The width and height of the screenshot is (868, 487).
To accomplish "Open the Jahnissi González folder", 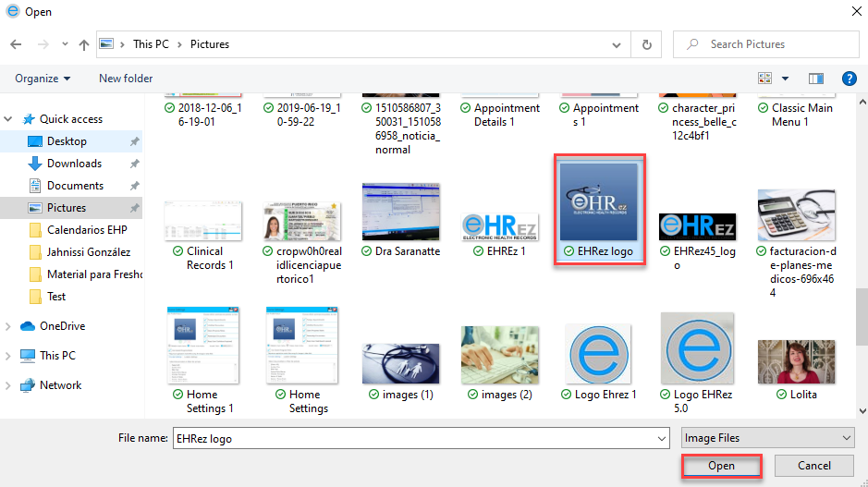I will [x=89, y=251].
